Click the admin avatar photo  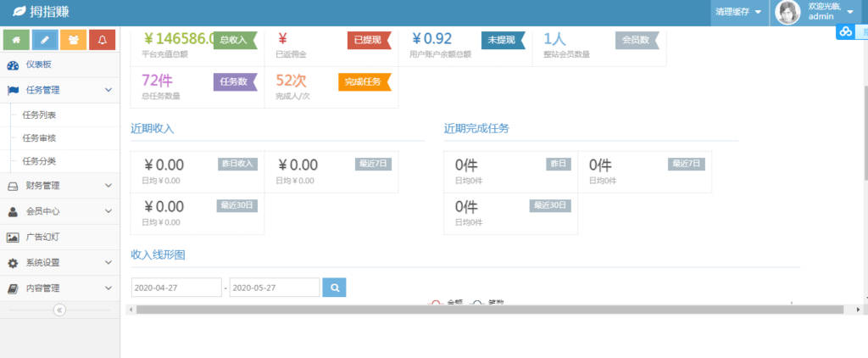pos(787,12)
